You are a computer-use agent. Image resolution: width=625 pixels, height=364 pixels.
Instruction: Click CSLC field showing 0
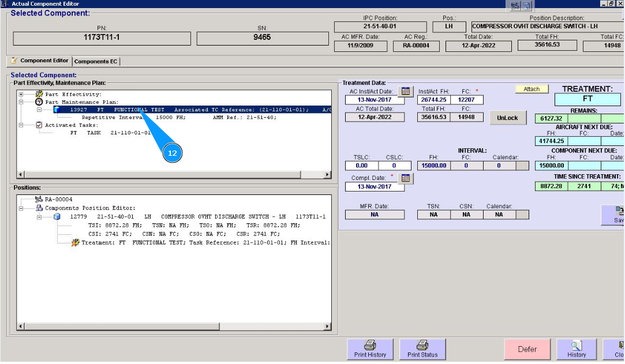(394, 166)
